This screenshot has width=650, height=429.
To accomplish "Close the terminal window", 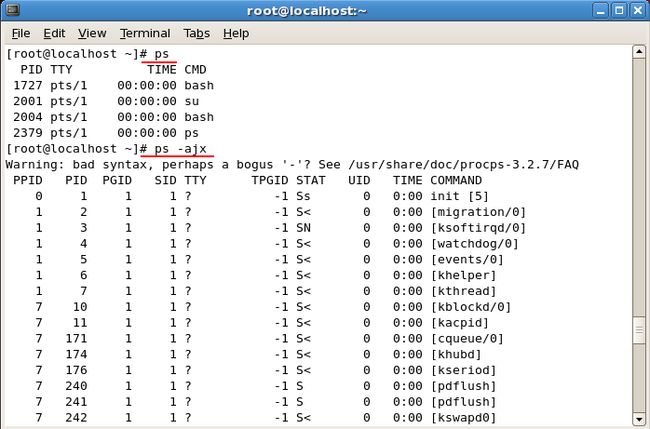I will (x=638, y=10).
